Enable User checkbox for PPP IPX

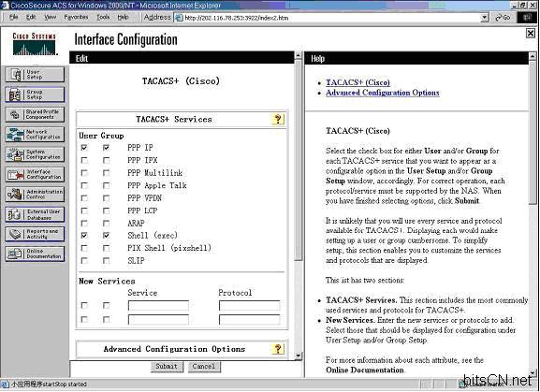84,160
